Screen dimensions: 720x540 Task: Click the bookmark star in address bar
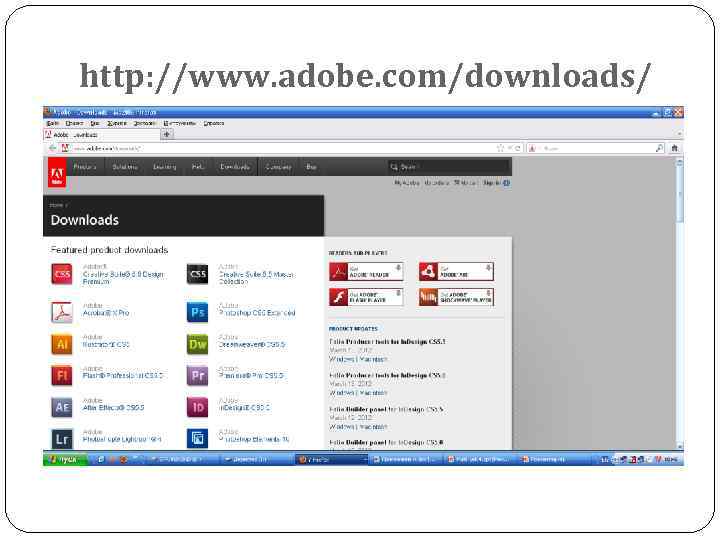coord(501,148)
